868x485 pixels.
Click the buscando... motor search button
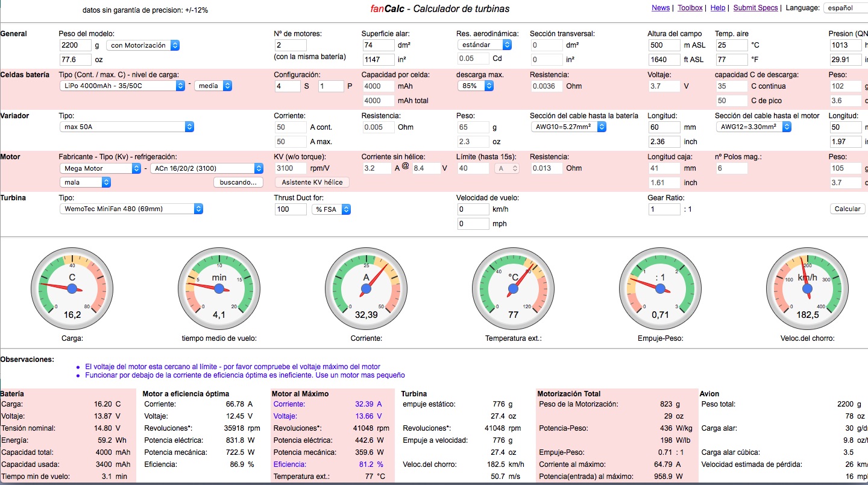(238, 182)
